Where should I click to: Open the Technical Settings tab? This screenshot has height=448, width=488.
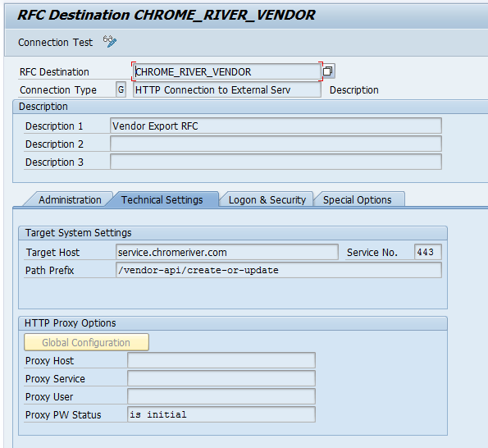point(162,199)
